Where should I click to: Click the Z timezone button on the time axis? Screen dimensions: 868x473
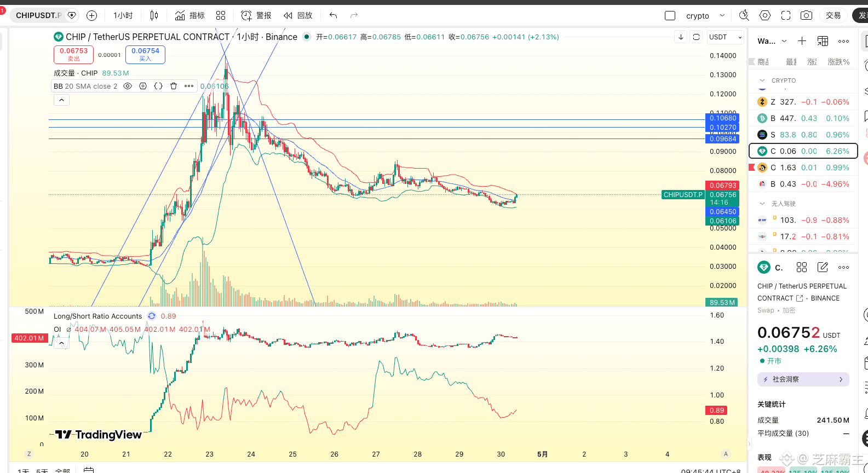tap(29, 454)
